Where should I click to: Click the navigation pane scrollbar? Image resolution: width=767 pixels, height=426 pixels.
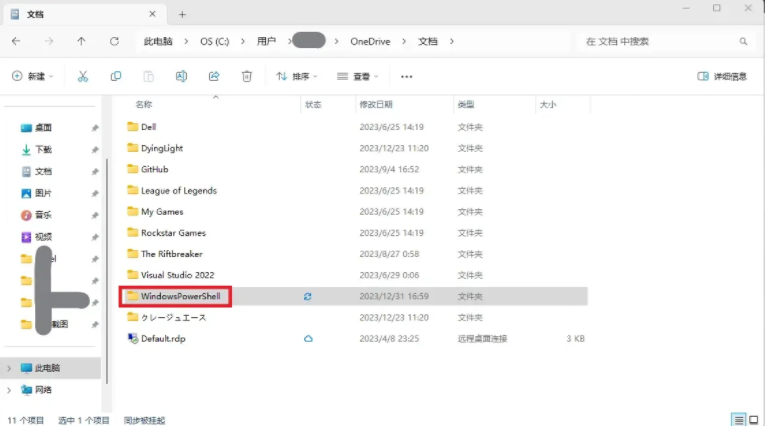(x=107, y=271)
